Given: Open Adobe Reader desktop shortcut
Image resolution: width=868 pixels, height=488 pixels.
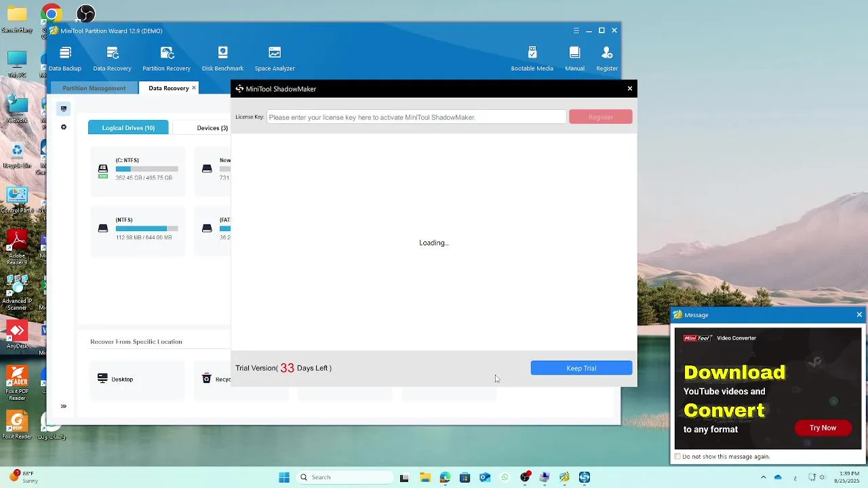Looking at the screenshot, I should click(x=17, y=247).
